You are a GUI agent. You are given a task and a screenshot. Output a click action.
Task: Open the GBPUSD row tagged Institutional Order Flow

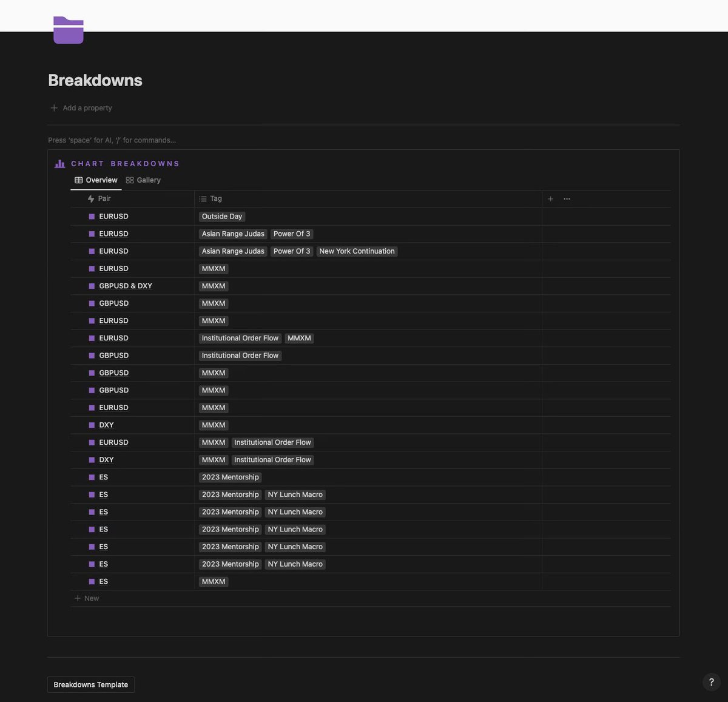[113, 356]
